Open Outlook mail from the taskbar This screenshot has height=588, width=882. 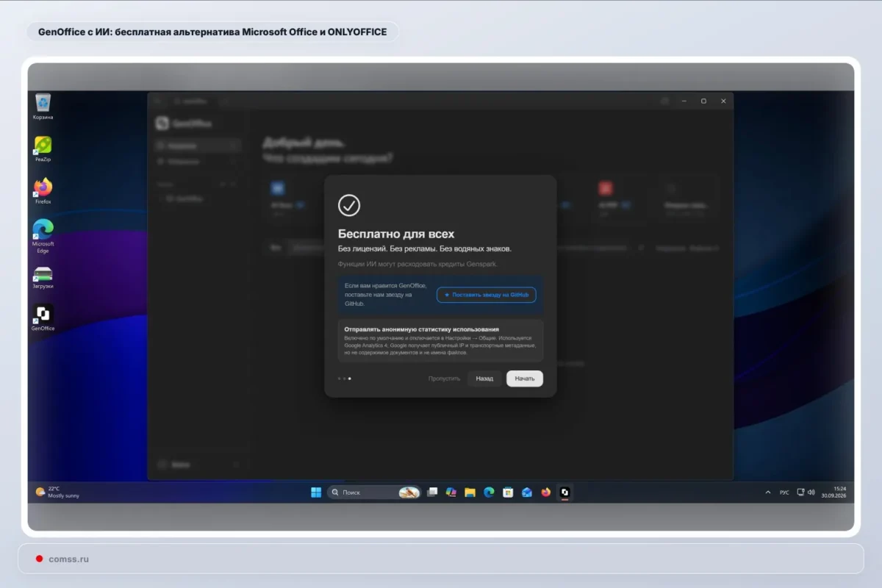tap(527, 492)
